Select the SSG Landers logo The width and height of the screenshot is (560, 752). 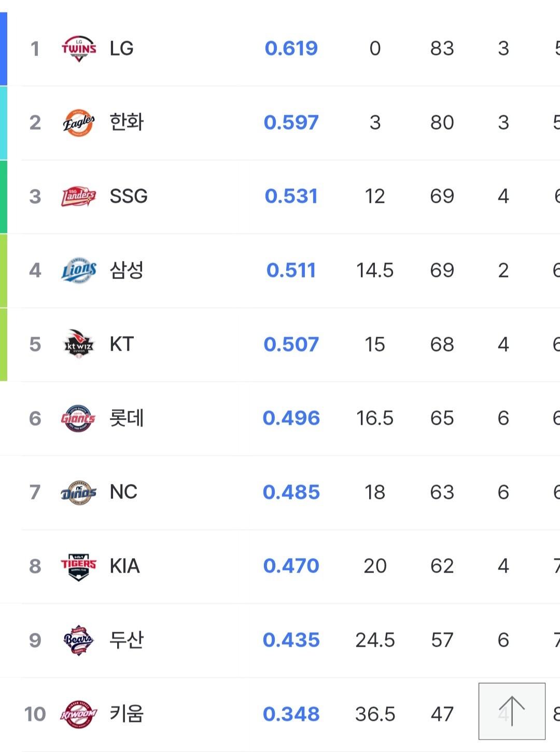tap(79, 197)
